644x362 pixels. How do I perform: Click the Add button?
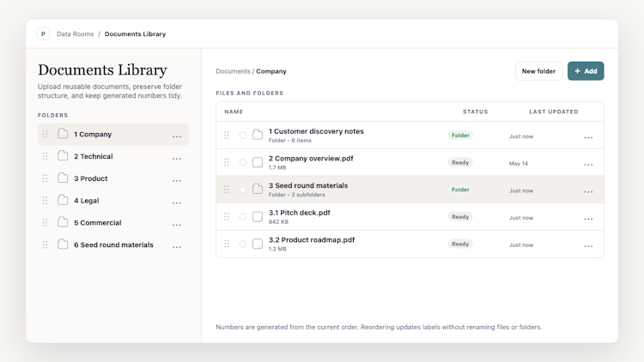tap(586, 71)
